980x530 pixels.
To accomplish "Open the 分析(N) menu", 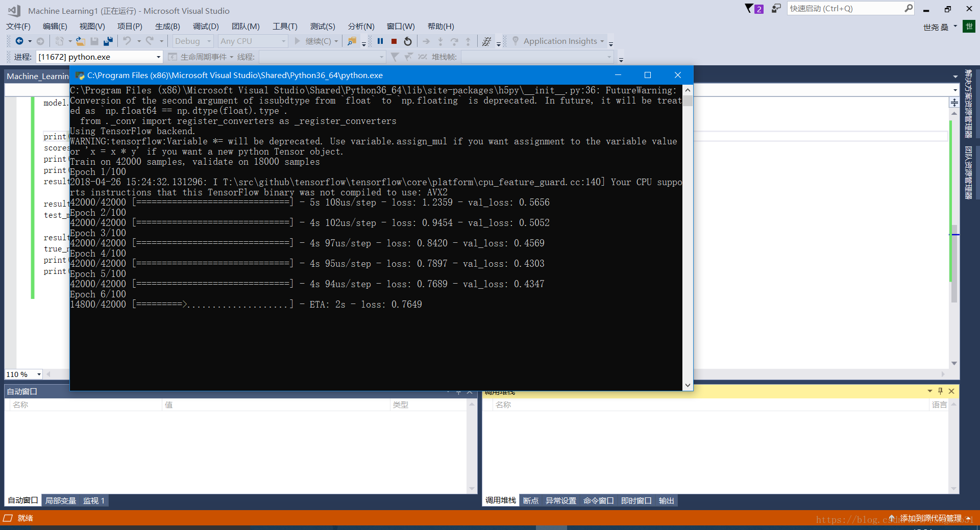I will [361, 27].
